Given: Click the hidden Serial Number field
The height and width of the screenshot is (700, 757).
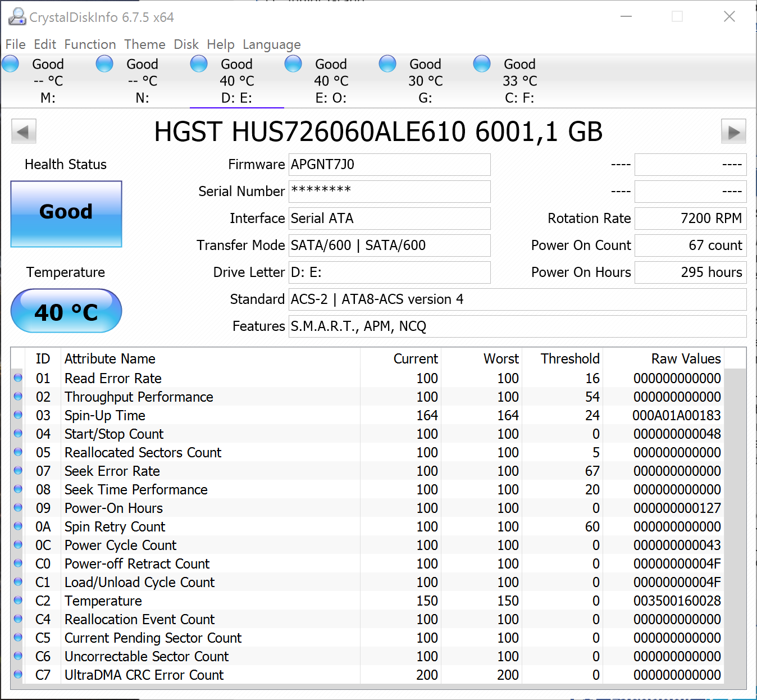Looking at the screenshot, I should (390, 192).
